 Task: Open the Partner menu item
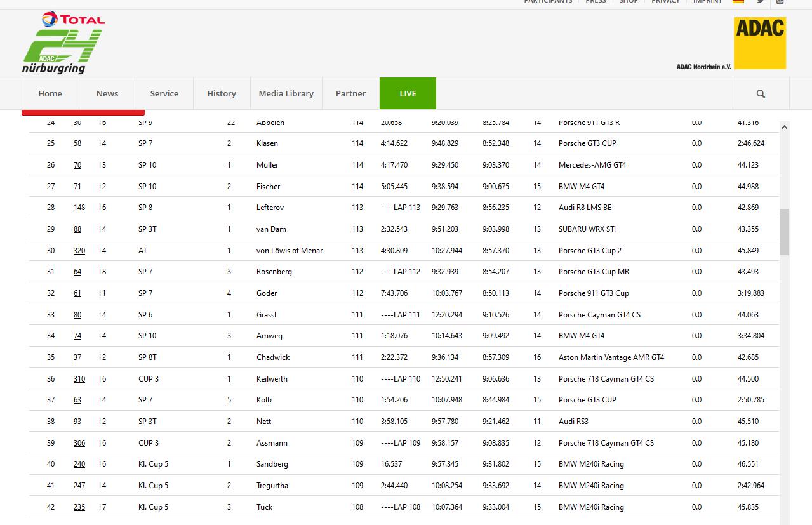351,93
